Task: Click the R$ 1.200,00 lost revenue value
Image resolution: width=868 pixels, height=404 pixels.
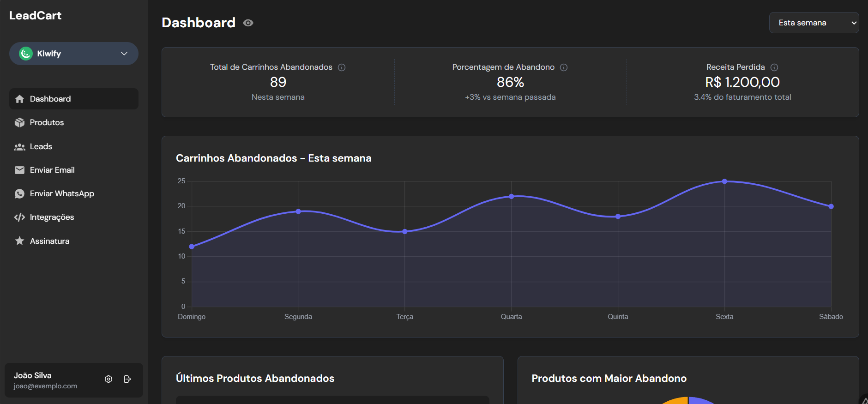Action: click(x=742, y=82)
